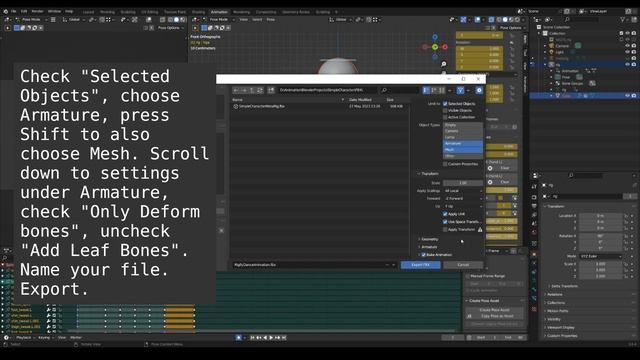Open the Forward axis dropdown
This screenshot has width=640, height=360.
(463, 198)
